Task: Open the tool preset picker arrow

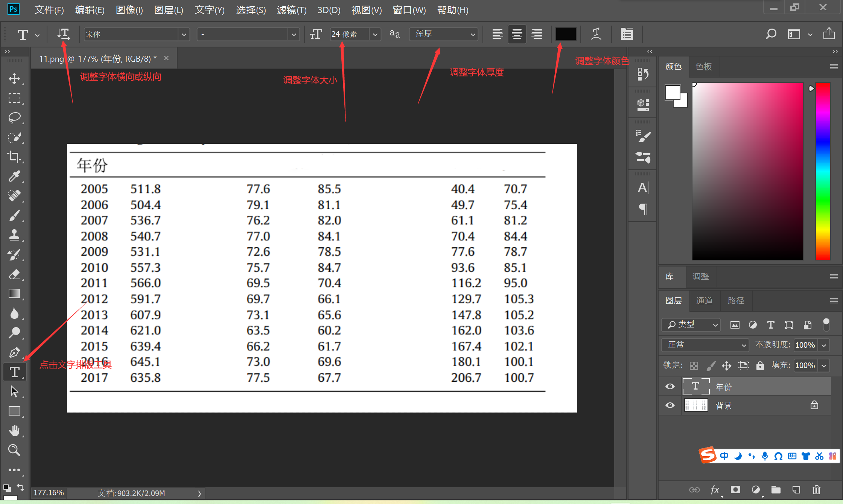Action: 37,35
